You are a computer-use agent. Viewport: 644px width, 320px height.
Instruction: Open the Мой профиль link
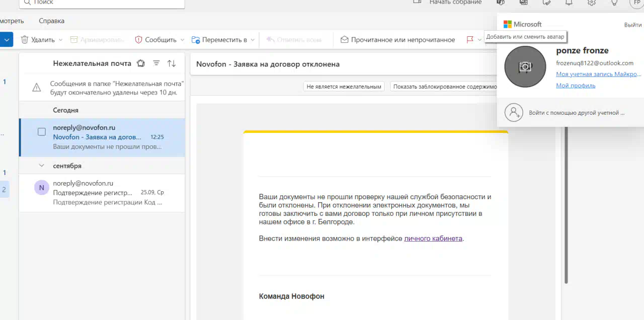coord(576,86)
